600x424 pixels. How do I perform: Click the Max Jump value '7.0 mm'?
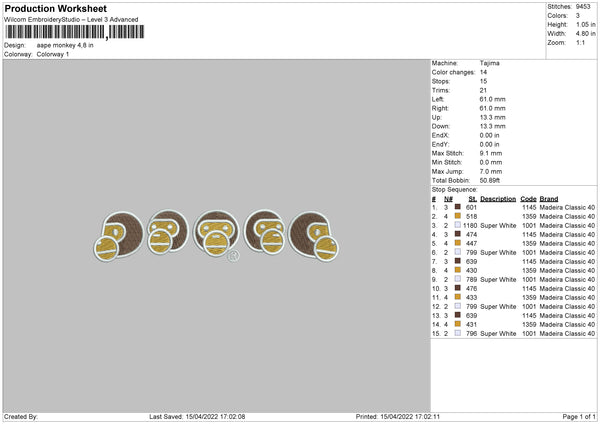[x=491, y=171]
